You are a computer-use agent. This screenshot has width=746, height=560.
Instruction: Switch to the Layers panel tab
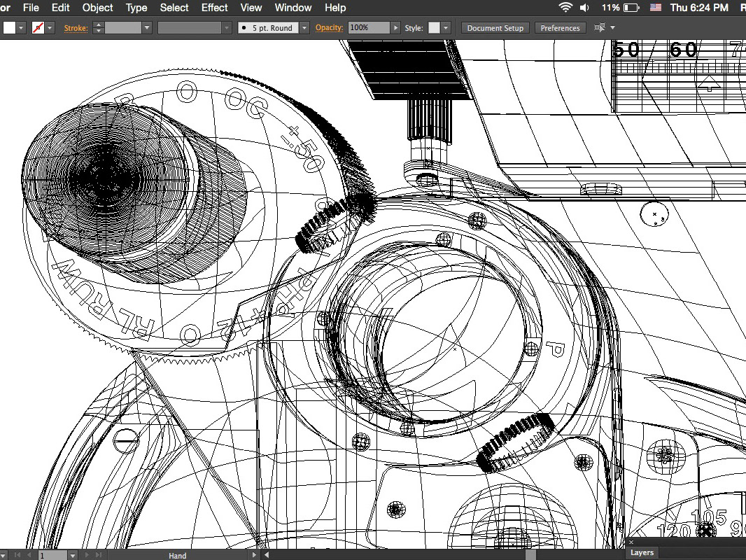(x=642, y=552)
